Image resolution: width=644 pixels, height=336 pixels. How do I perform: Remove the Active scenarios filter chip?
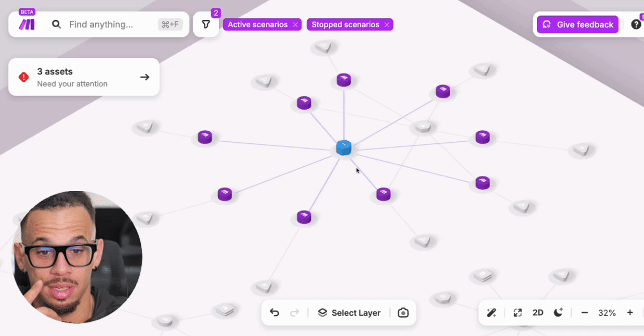click(x=296, y=24)
